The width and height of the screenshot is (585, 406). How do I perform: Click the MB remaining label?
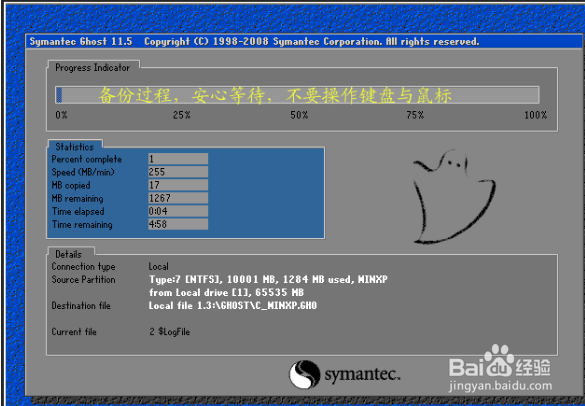(x=77, y=199)
